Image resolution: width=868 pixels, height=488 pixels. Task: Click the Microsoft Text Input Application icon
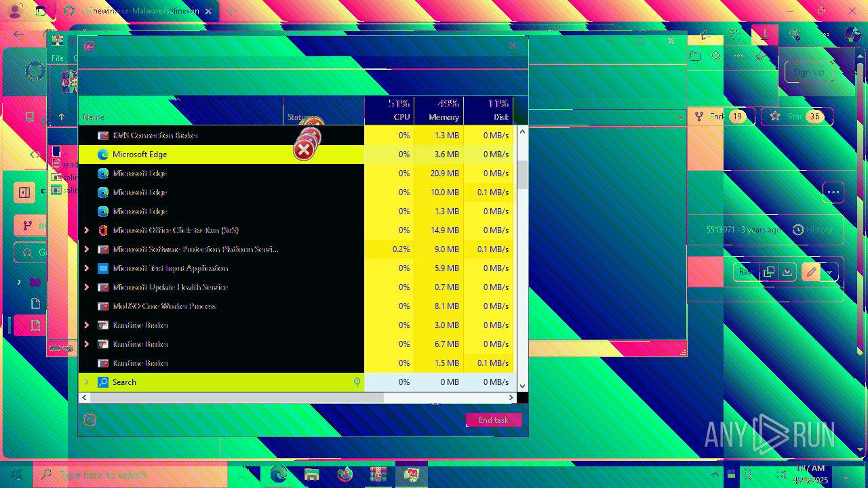103,268
